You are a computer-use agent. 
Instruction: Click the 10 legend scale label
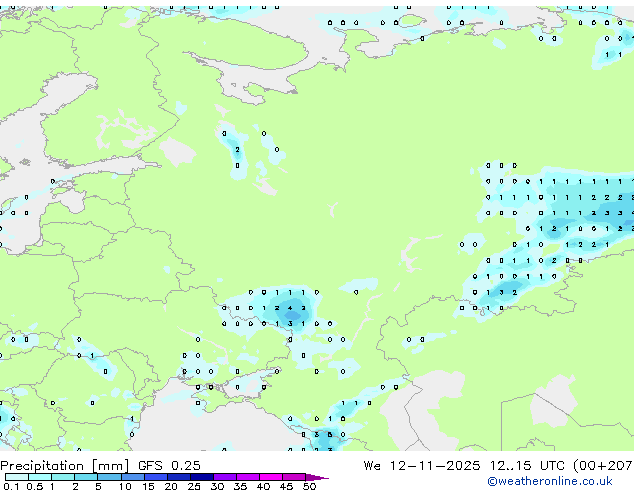pyautogui.click(x=125, y=486)
